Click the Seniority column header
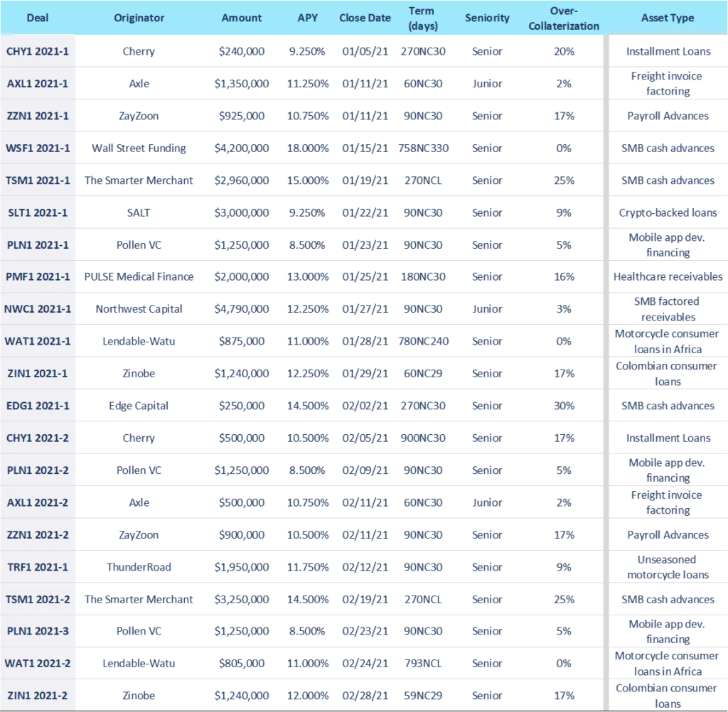 tap(487, 18)
